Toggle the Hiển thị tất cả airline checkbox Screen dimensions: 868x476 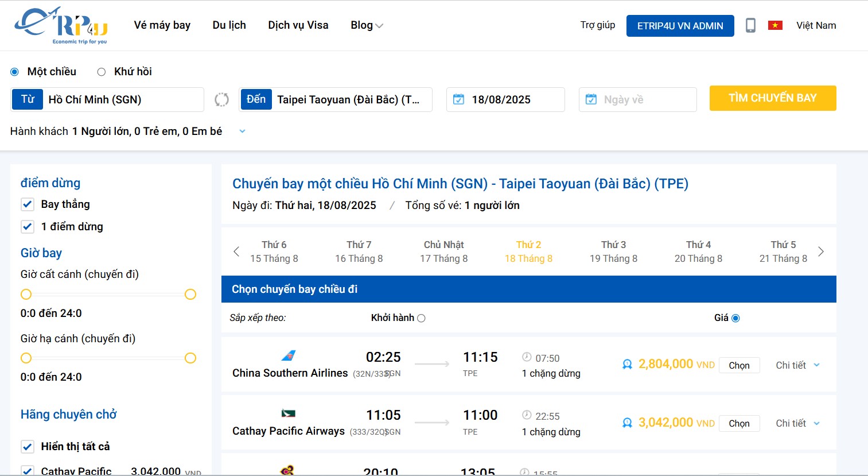click(27, 446)
